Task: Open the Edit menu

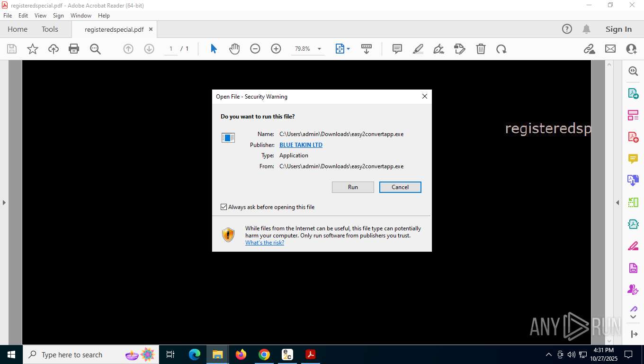Action: click(x=23, y=16)
